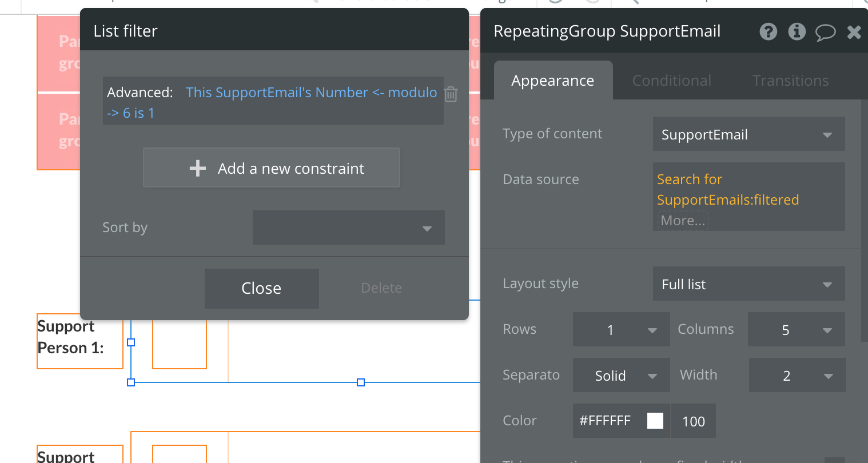Open the Separator style dropdown
The image size is (868, 463).
[621, 376]
